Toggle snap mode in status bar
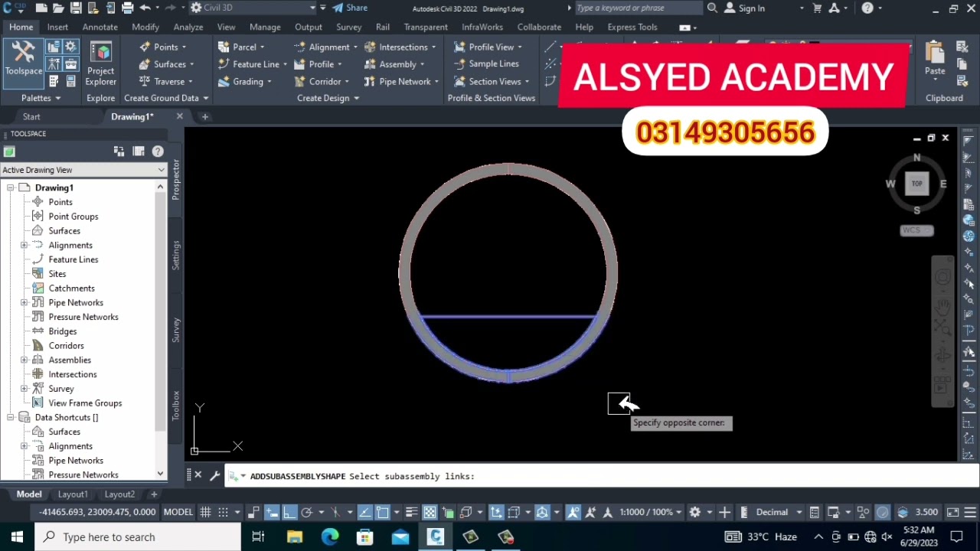 pyautogui.click(x=223, y=512)
